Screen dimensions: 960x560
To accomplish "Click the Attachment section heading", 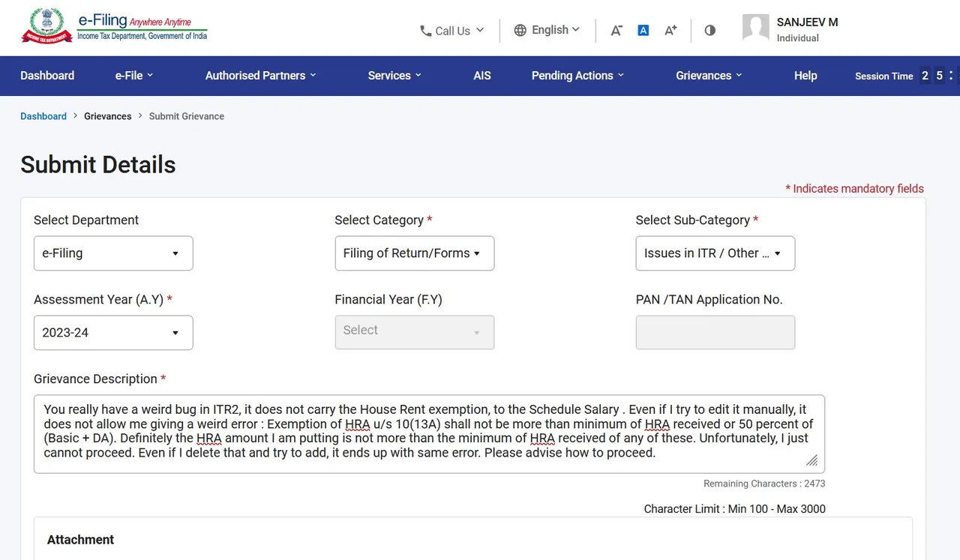I will [x=80, y=540].
